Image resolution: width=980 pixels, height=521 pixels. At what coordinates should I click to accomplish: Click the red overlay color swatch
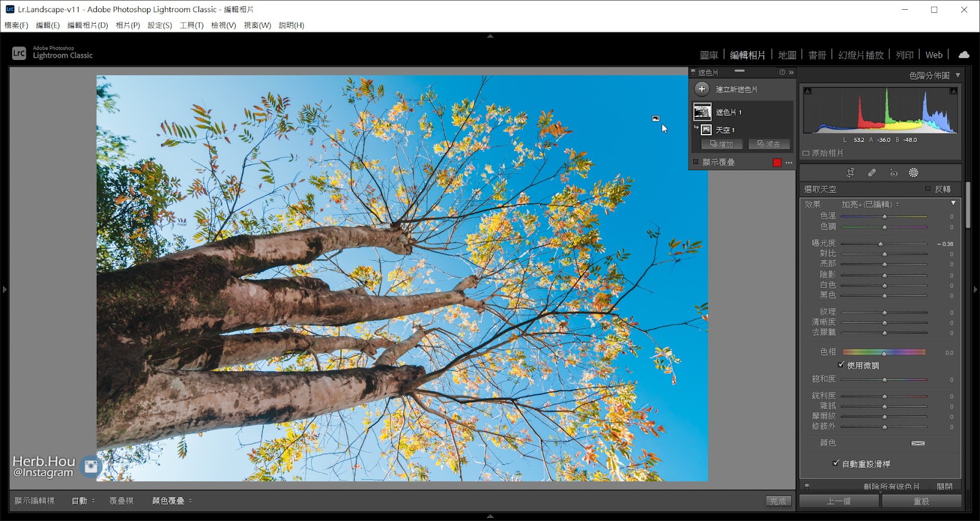pyautogui.click(x=777, y=163)
